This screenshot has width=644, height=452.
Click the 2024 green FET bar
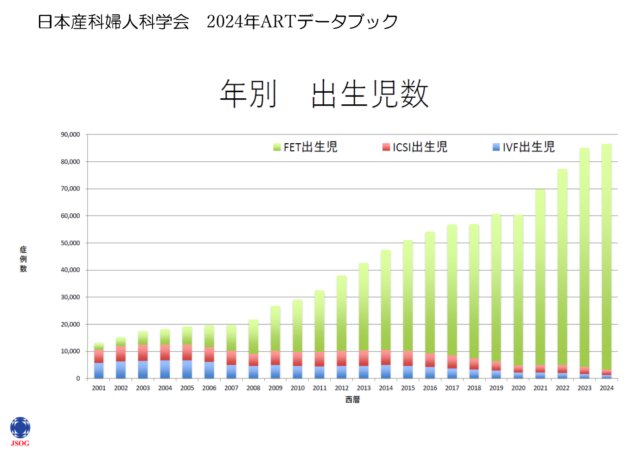tap(607, 257)
